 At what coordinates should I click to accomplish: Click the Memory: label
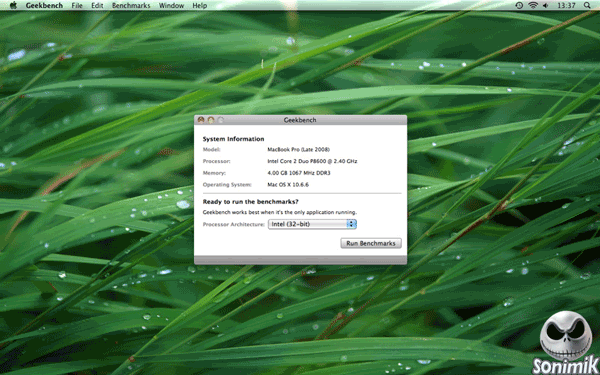click(x=214, y=173)
